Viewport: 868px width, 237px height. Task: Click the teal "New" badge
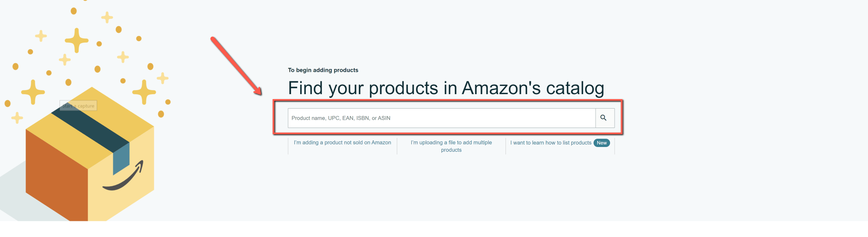[601, 143]
